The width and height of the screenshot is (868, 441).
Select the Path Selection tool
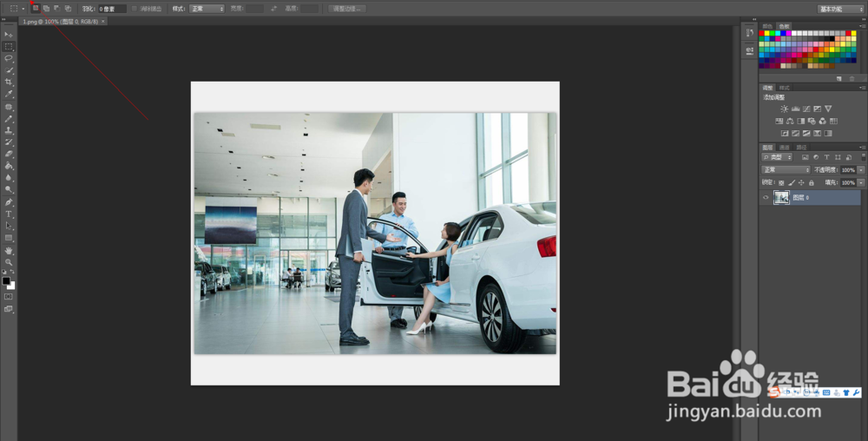tap(9, 226)
